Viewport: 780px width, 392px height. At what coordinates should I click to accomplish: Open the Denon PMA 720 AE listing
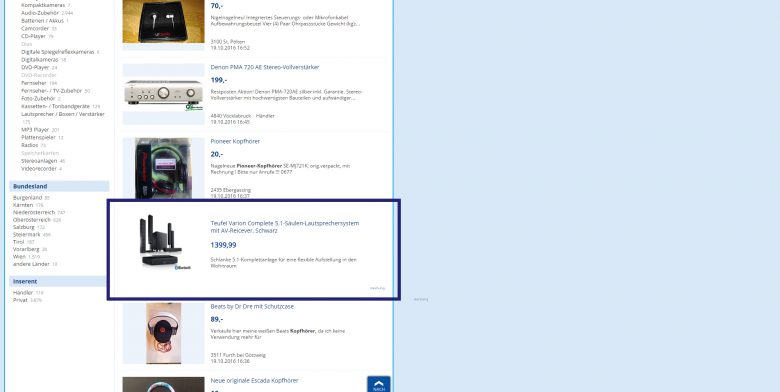click(265, 67)
